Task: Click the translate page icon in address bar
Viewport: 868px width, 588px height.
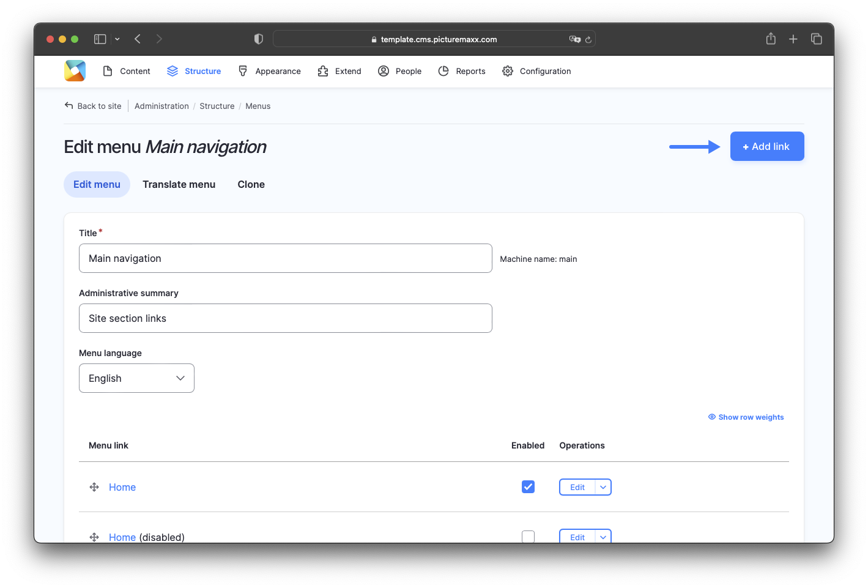Action: pos(575,39)
